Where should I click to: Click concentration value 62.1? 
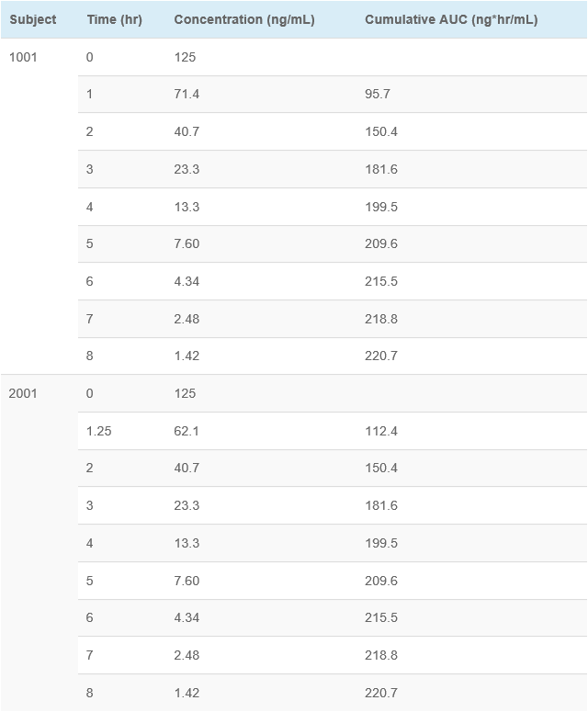187,431
